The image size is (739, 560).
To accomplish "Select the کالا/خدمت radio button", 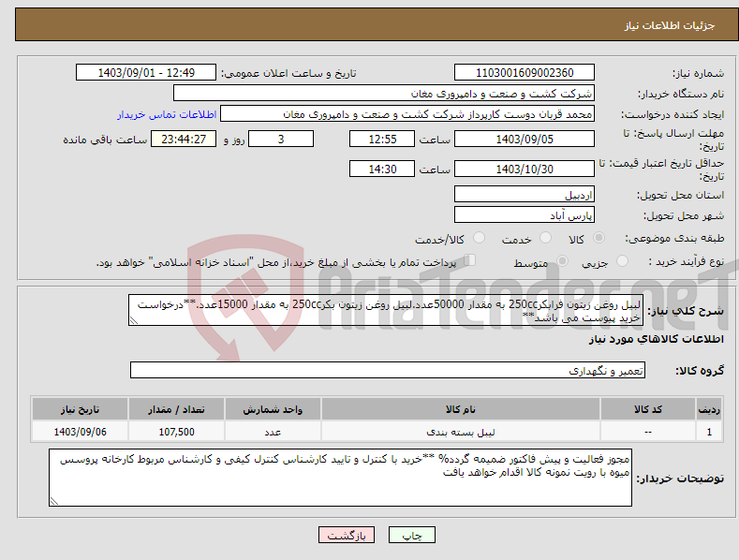I will point(479,238).
